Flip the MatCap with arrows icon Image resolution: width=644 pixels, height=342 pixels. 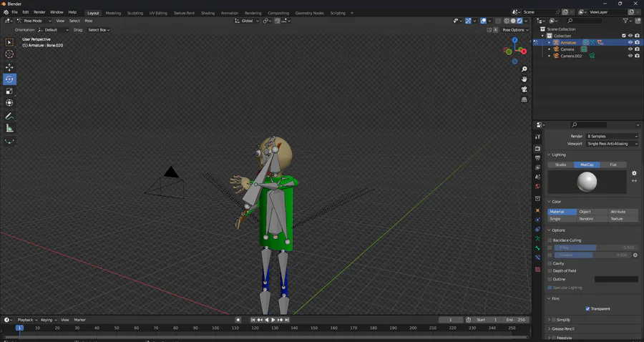[x=634, y=180]
